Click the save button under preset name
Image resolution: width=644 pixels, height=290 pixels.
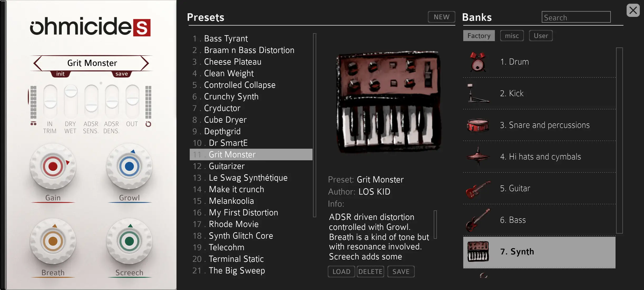pyautogui.click(x=121, y=74)
